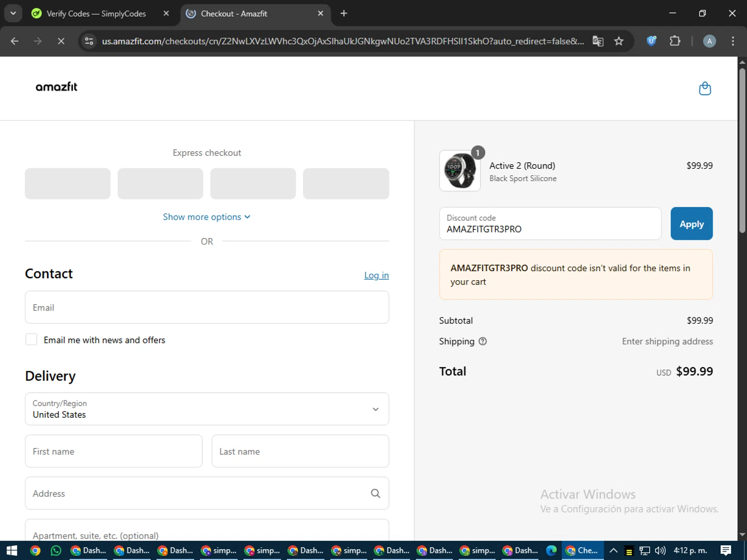Click the First name field

[x=114, y=451]
